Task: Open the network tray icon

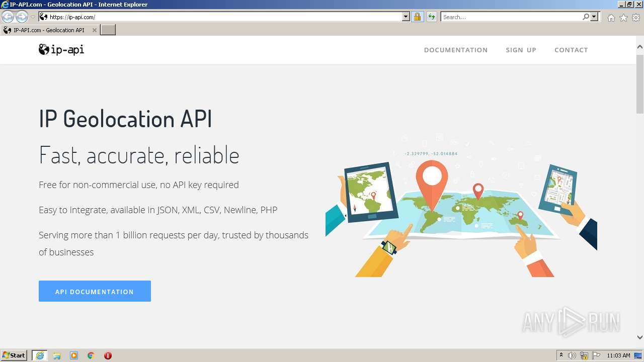Action: point(584,355)
